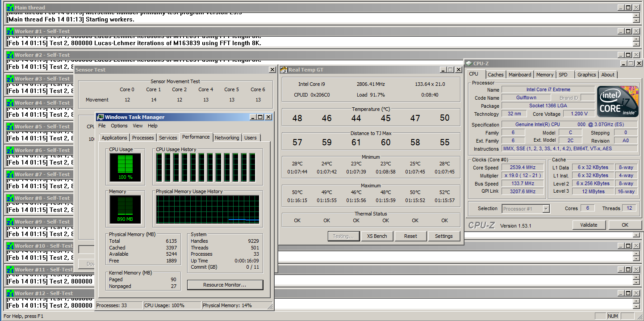Image resolution: width=644 pixels, height=321 pixels.
Task: Open the Memory tab in CPU-Z
Action: (x=545, y=75)
